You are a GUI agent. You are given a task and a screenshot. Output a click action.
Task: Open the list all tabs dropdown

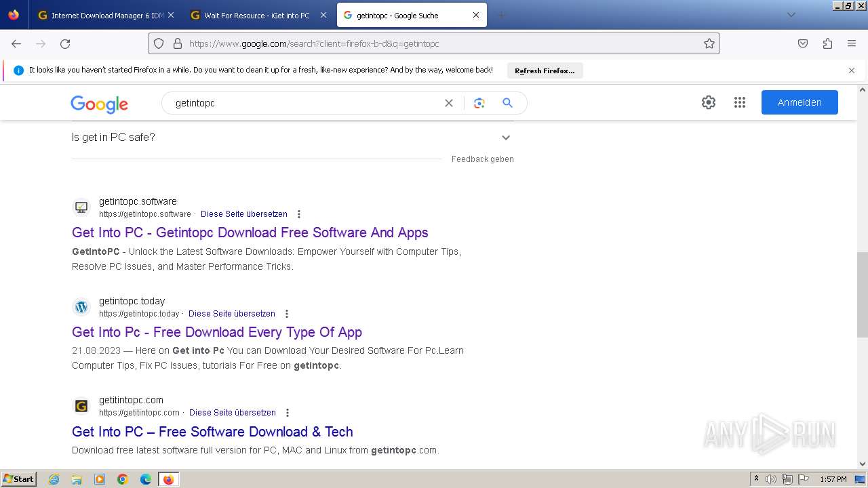click(791, 15)
